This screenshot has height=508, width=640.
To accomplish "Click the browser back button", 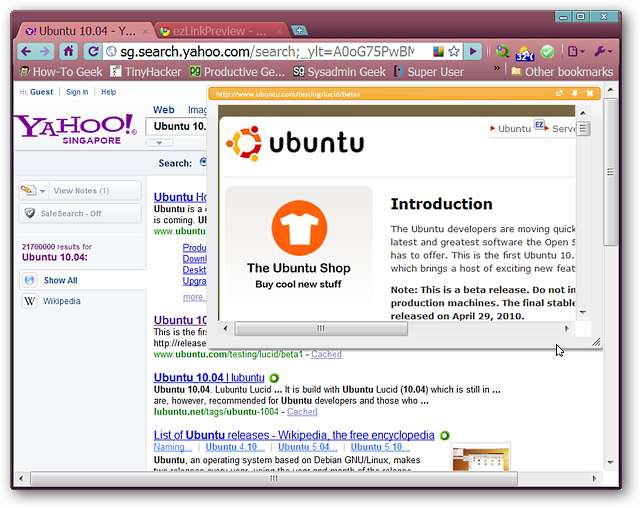I will coord(27,51).
